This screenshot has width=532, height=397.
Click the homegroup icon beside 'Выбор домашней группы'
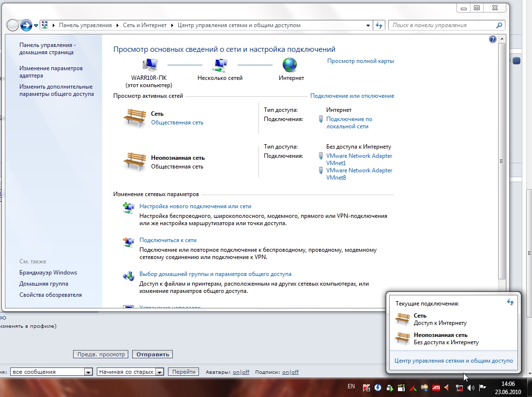(129, 276)
